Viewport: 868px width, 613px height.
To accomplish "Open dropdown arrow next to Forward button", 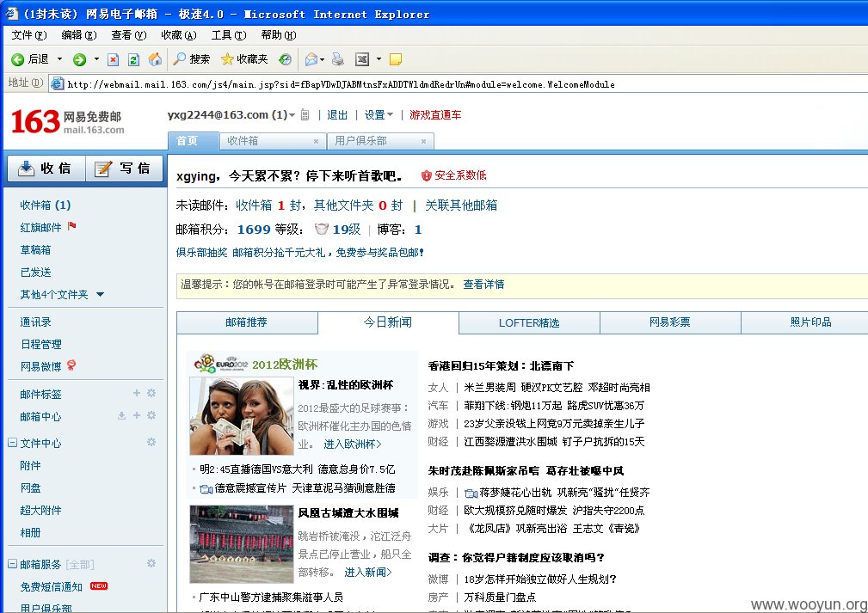I will (96, 59).
